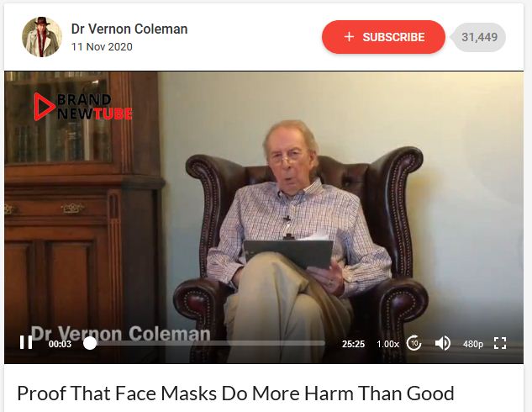Open the Dr Vernon Coleman channel avatar

(x=42, y=37)
